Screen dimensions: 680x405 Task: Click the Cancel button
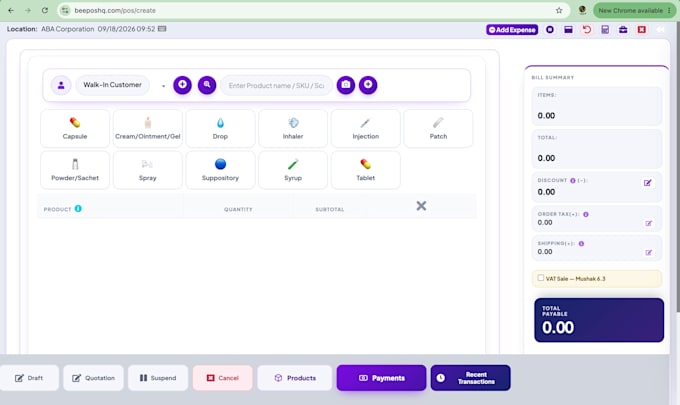pyautogui.click(x=222, y=378)
